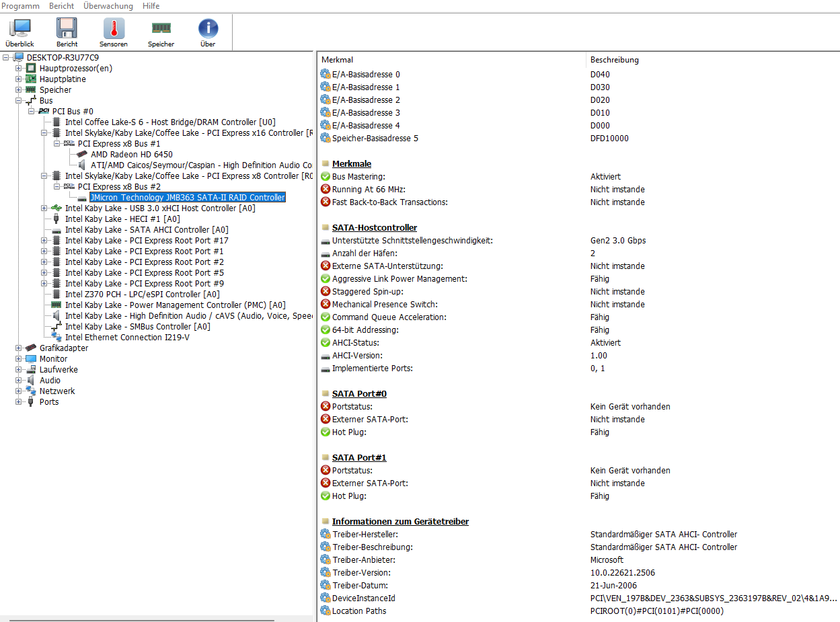Click the Treiber-Datum value 21-Jun-2006
This screenshot has width=840, height=622.
[613, 586]
